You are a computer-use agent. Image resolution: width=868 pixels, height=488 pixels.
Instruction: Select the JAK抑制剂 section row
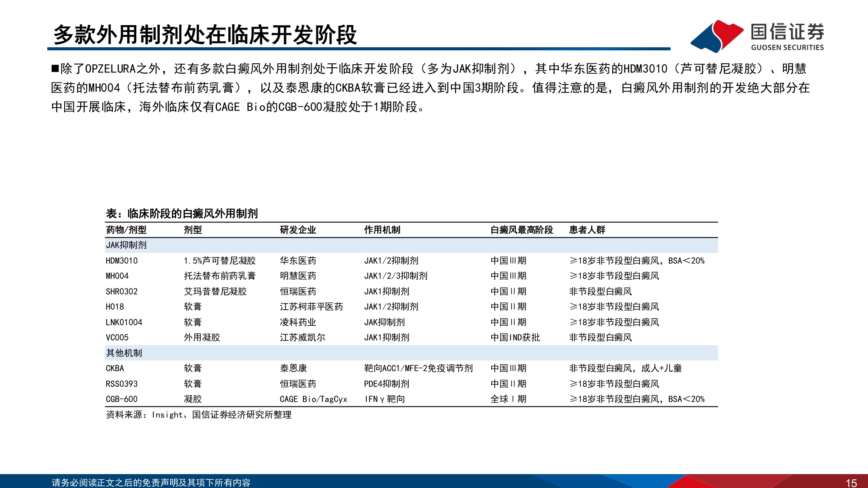pos(411,245)
